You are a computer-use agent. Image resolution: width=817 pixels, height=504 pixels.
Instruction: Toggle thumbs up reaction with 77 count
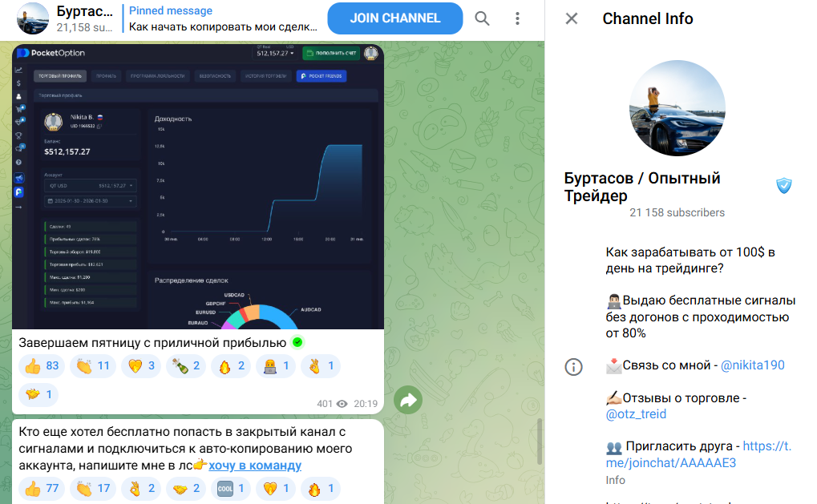(x=42, y=489)
